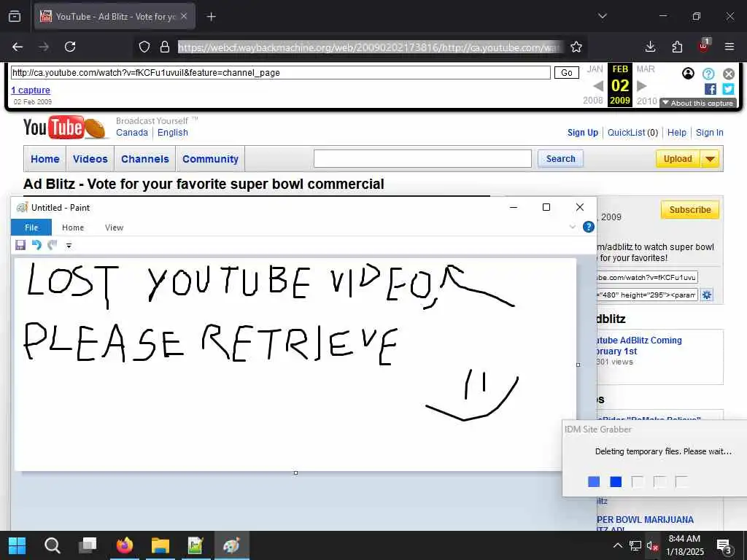747x560 pixels.
Task: Click List all tabs chevron
Action: tap(603, 16)
